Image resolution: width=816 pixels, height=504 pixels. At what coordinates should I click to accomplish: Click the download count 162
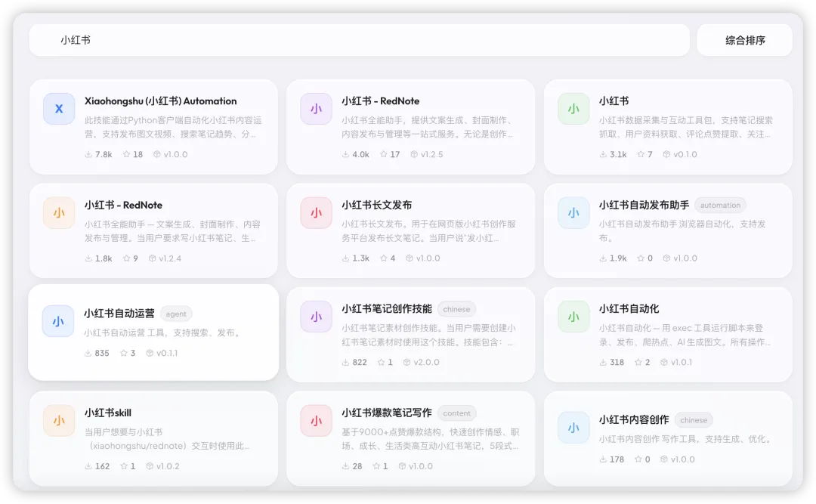click(x=103, y=466)
